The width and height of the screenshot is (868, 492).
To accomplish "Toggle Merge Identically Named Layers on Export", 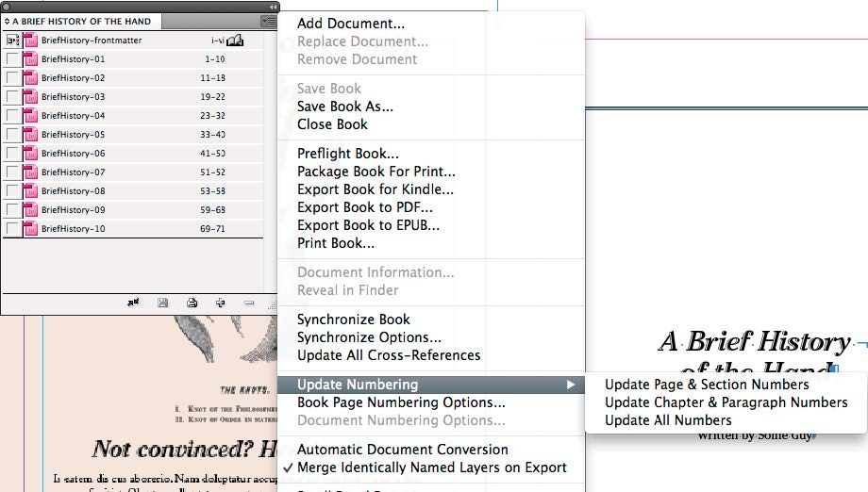I will click(430, 467).
